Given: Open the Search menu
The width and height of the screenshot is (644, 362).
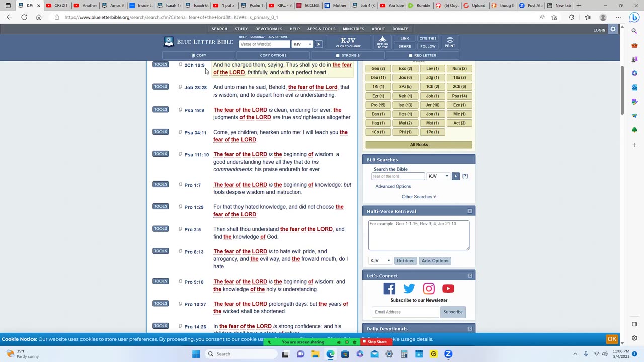Looking at the screenshot, I should [219, 29].
